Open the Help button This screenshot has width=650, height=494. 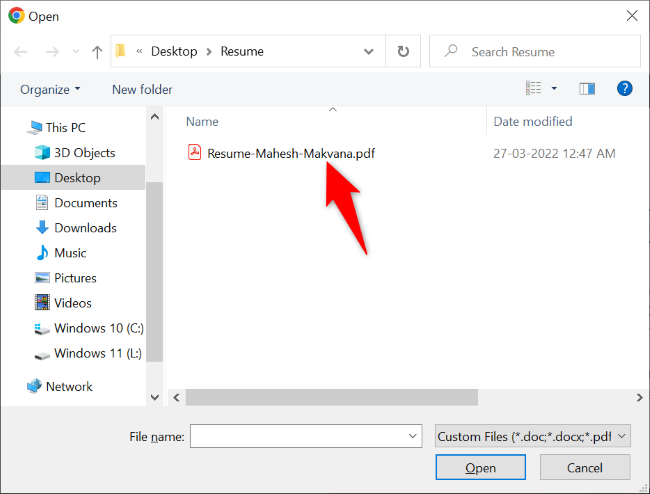pyautogui.click(x=624, y=88)
